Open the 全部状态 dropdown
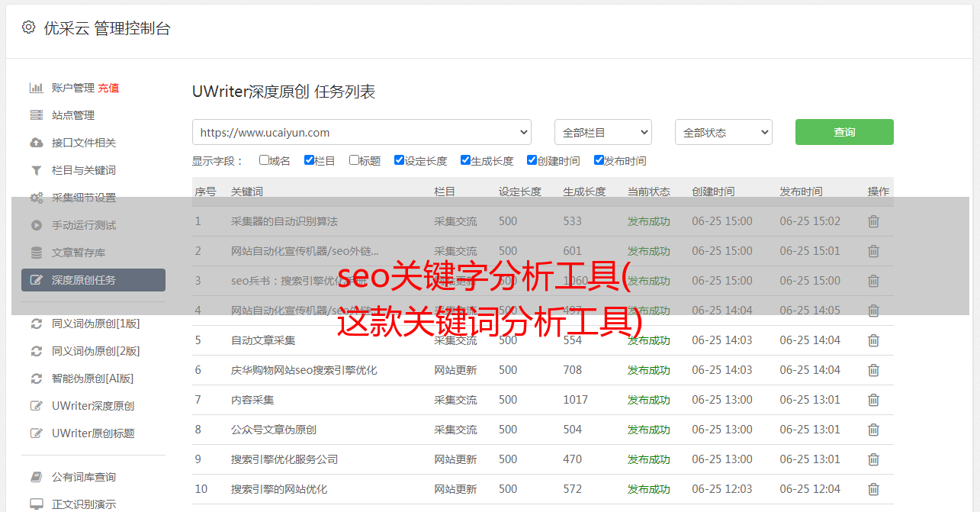Screen dimensions: 980x512 724,132
